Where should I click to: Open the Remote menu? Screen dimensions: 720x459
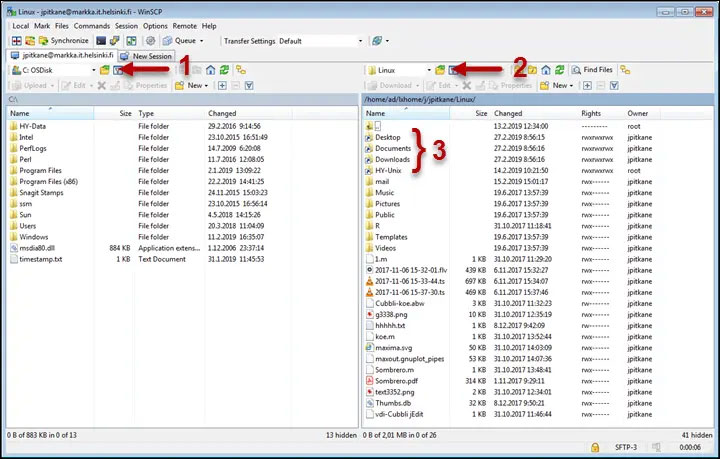(x=185, y=26)
